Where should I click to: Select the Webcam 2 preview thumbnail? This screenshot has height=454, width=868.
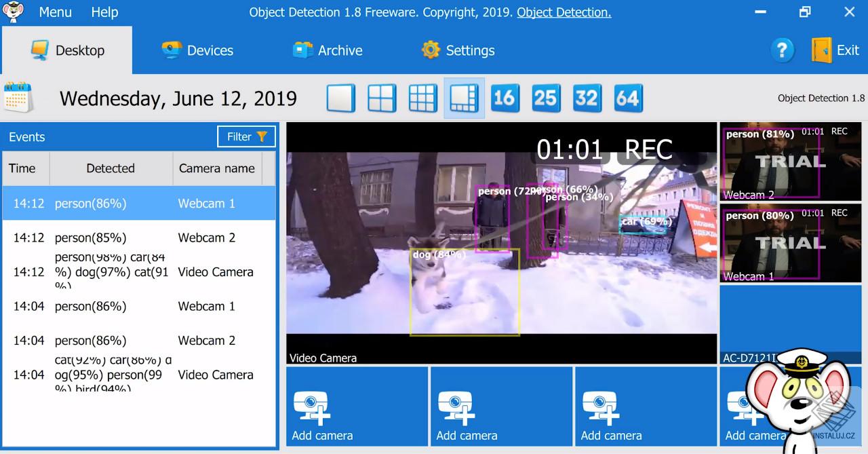(x=790, y=162)
